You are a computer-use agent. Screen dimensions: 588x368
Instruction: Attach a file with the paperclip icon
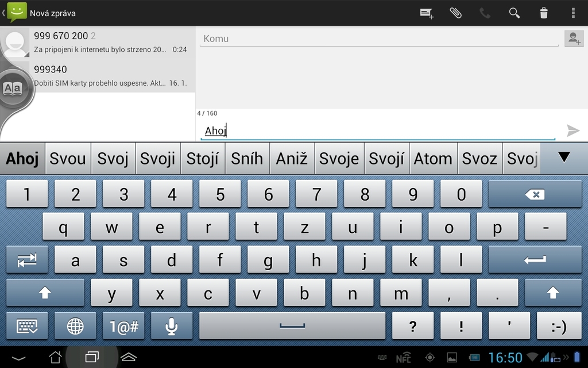(x=455, y=13)
